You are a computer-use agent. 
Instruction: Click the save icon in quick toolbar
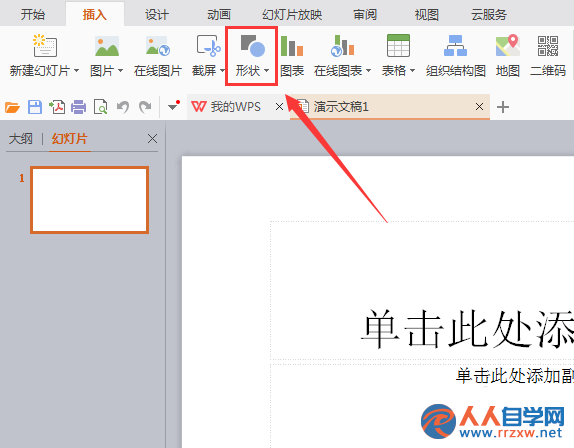(35, 107)
